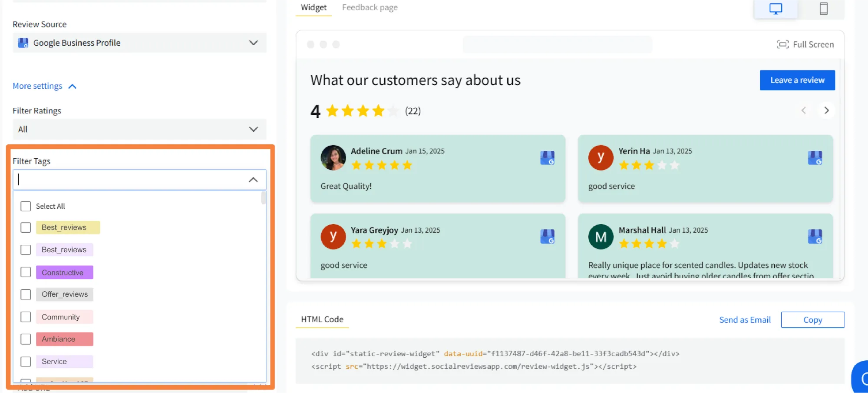Image resolution: width=868 pixels, height=393 pixels.
Task: Check the Constructive tag checkbox
Action: pyautogui.click(x=26, y=272)
